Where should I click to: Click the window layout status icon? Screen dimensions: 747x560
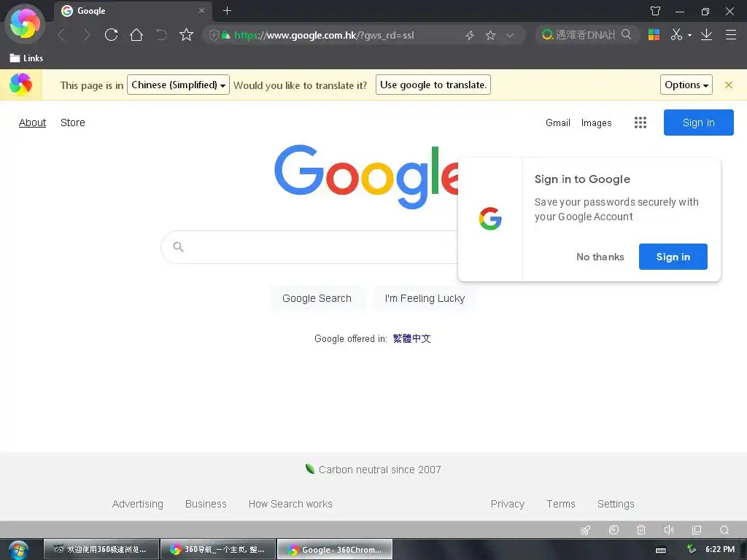point(697,530)
